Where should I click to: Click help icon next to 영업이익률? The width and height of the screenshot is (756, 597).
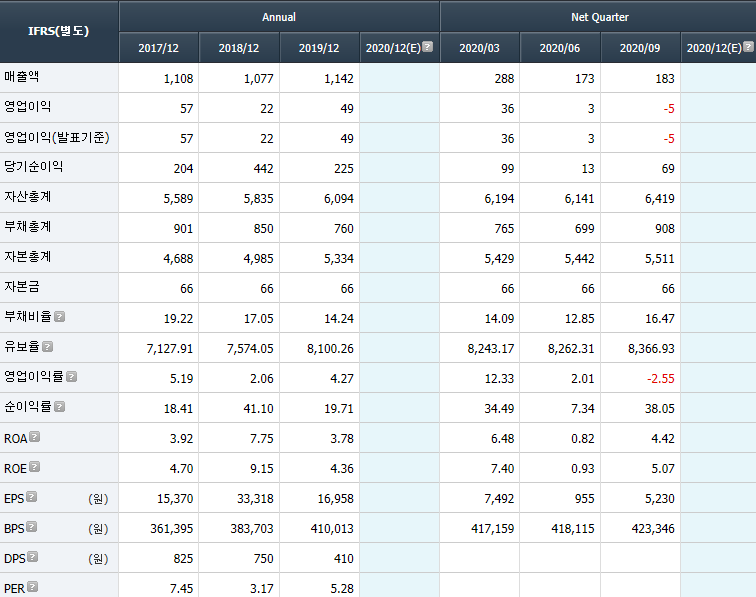tap(71, 376)
